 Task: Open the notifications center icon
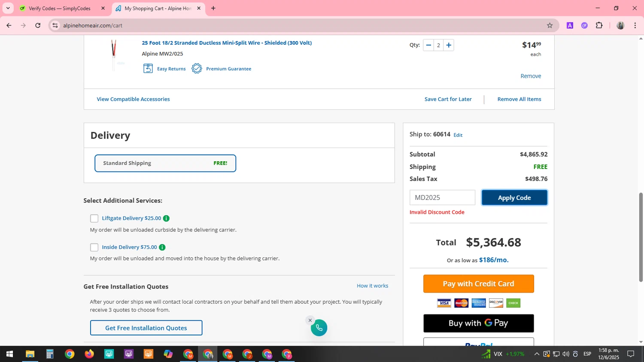(x=631, y=354)
